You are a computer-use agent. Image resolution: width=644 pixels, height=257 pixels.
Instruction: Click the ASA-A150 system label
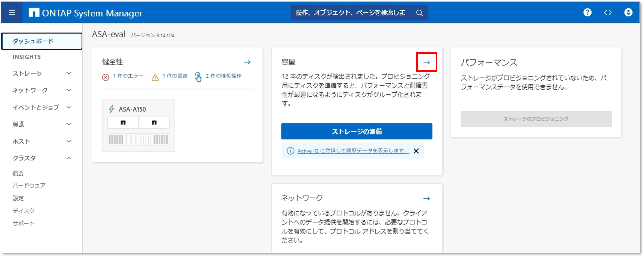[132, 109]
